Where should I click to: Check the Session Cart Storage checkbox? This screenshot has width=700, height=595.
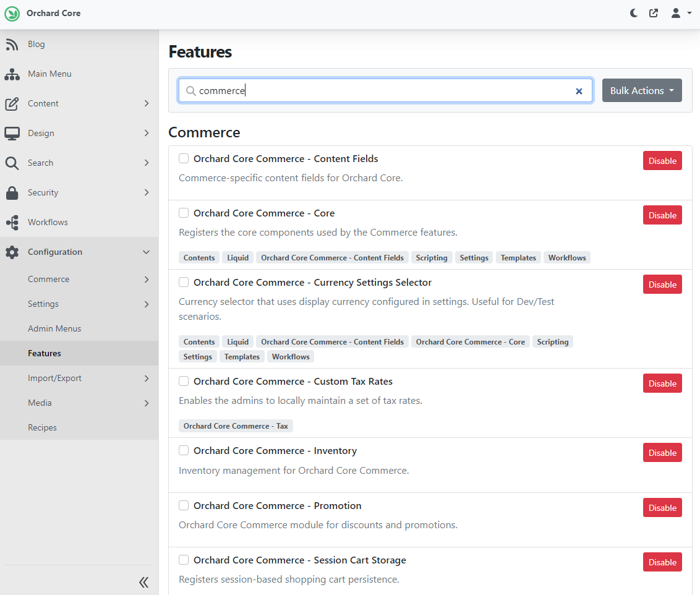click(x=184, y=560)
